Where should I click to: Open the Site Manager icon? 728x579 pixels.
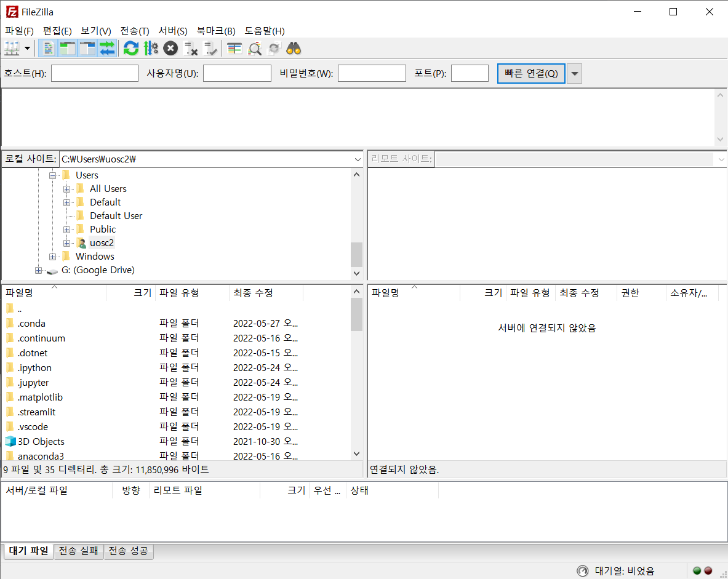point(12,48)
